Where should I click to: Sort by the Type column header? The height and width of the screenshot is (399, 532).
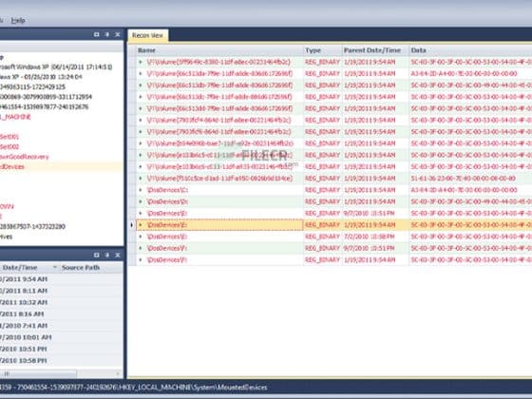point(323,50)
